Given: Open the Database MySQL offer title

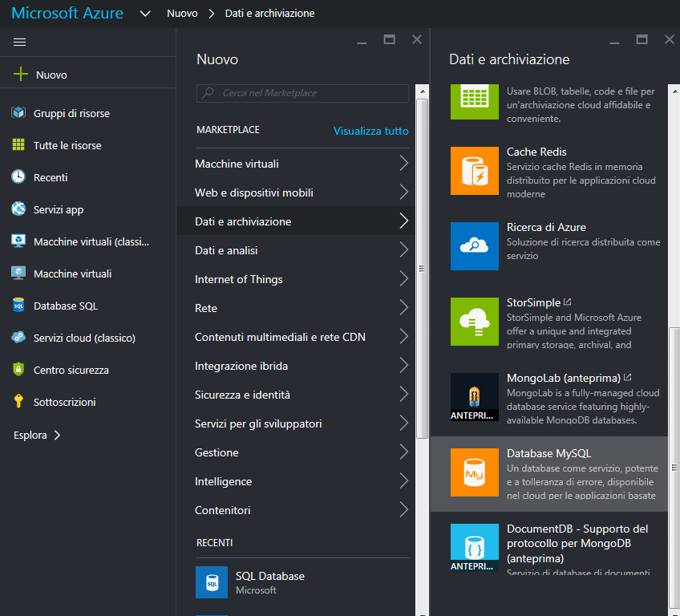Looking at the screenshot, I should click(548, 453).
